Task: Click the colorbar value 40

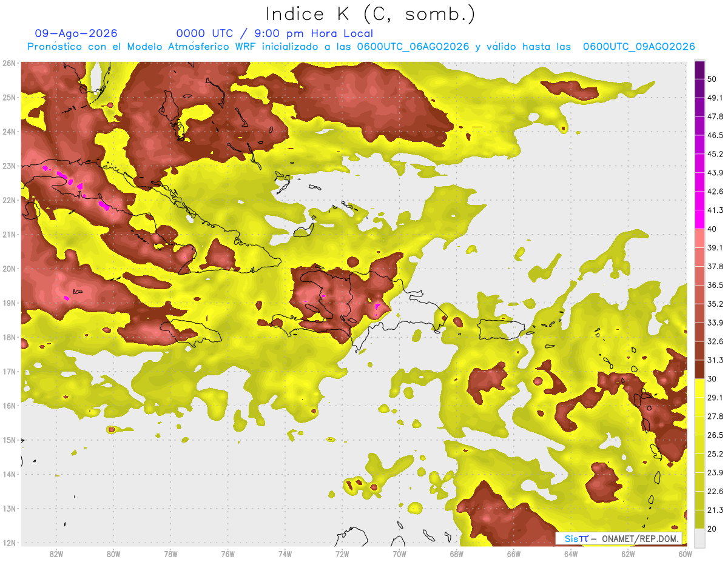Action: pos(713,229)
